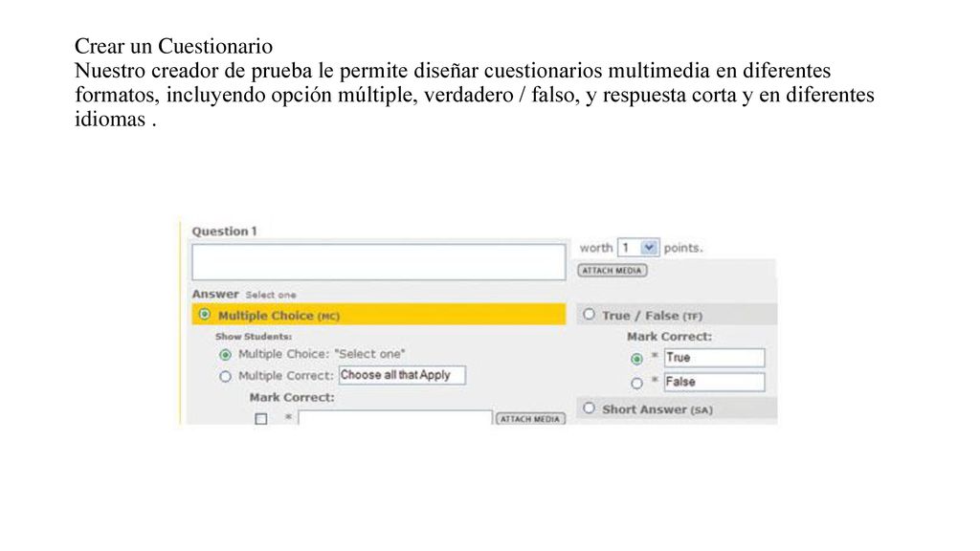Select the True / False (TF) answer type

point(589,314)
